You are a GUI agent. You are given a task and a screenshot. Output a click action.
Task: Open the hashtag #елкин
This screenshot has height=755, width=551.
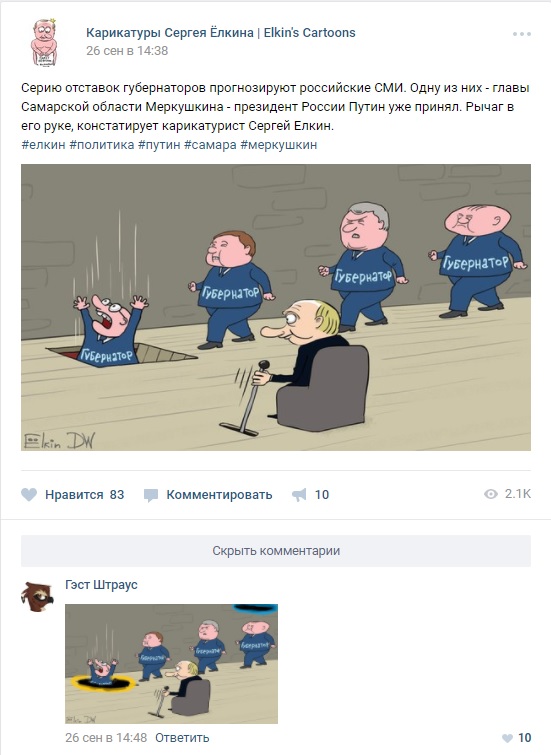coord(43,145)
